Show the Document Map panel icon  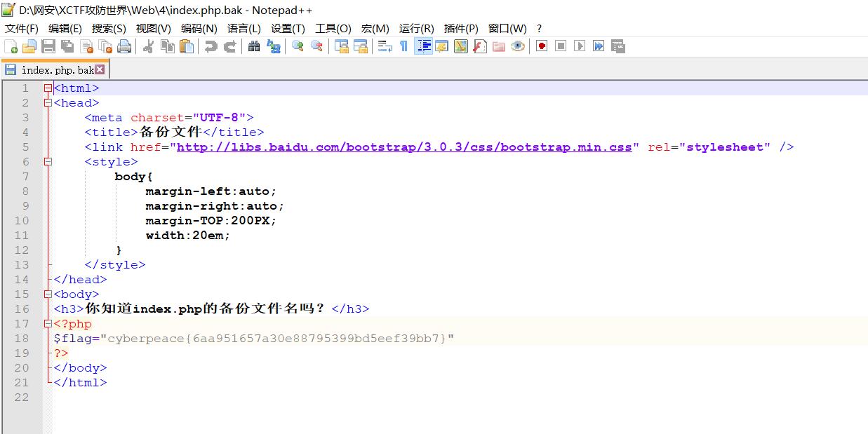click(460, 46)
